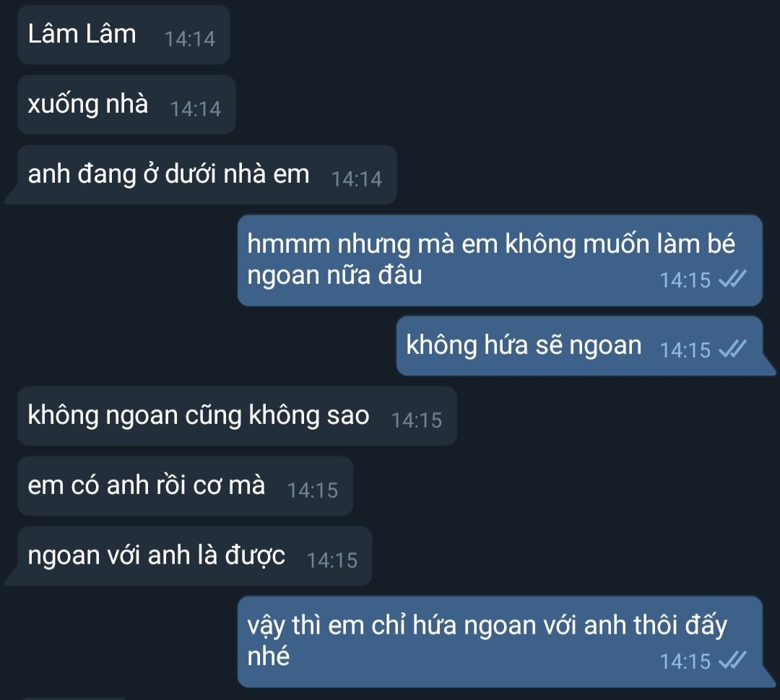Select the message starting with 'hmmm nhưng mà'
Viewport: 780px width, 700px height.
coord(500,261)
